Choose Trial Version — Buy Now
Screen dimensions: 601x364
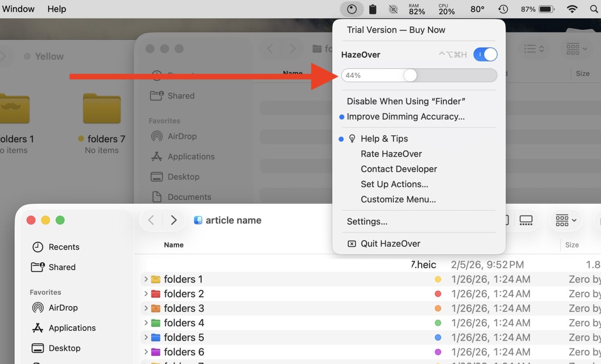396,30
